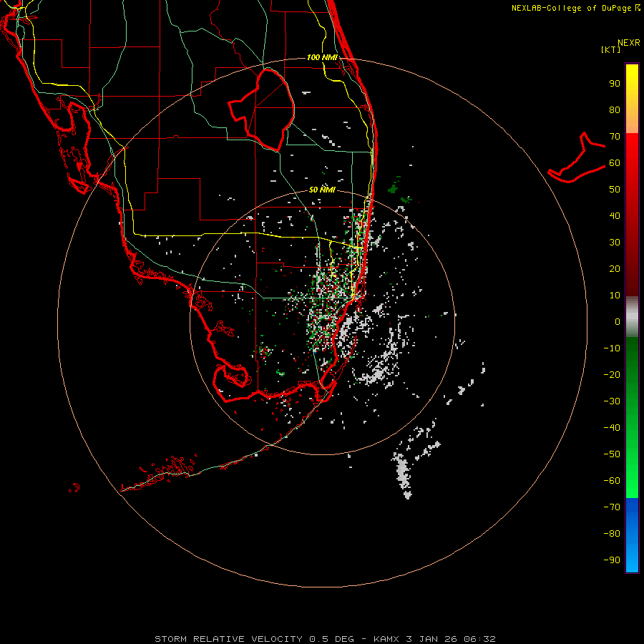Click the 10 value on velocity scale
Image resolution: width=644 pixels, height=644 pixels.
[615, 296]
